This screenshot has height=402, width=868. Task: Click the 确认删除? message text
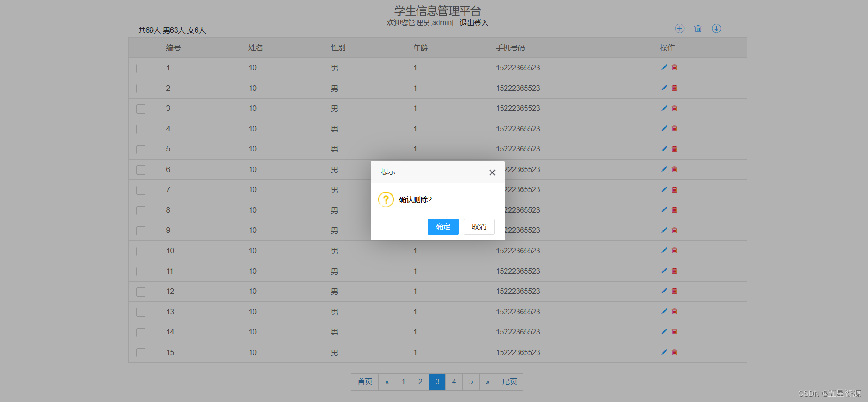pos(415,199)
